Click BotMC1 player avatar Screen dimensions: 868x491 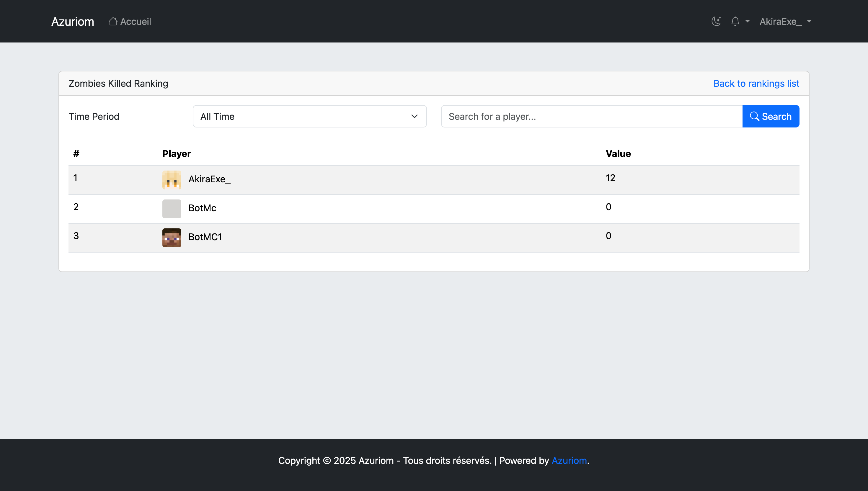[172, 238]
